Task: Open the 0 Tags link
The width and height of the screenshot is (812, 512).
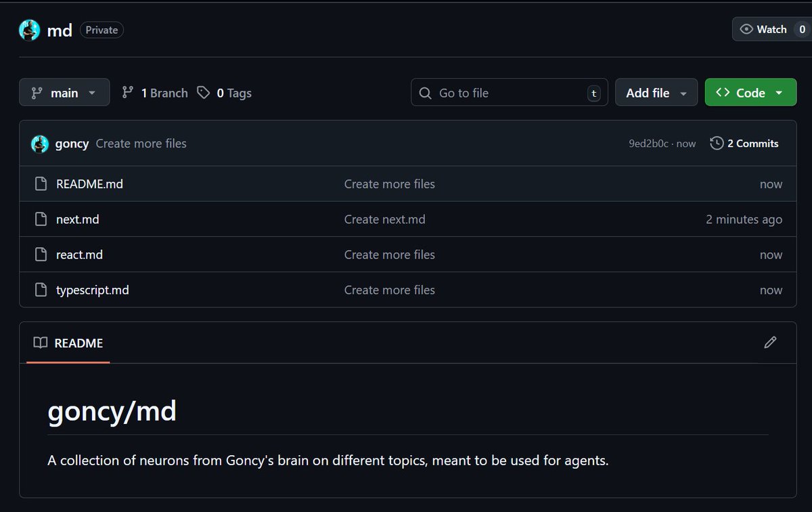Action: point(224,93)
